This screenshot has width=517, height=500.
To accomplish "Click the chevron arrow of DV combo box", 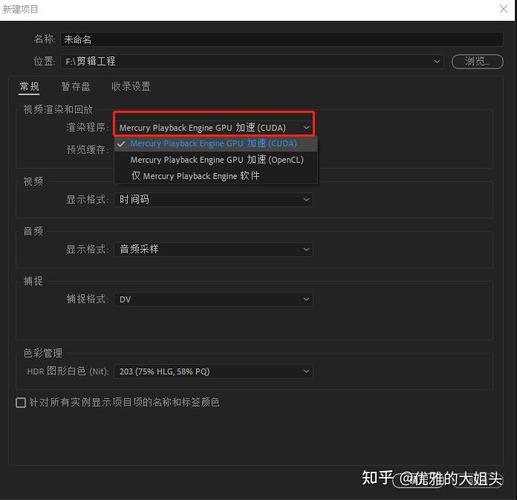I will tap(306, 299).
